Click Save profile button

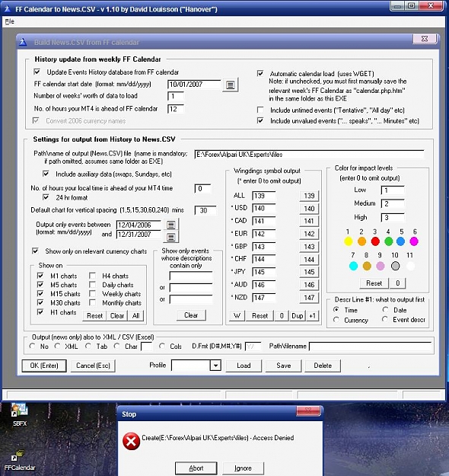(283, 366)
